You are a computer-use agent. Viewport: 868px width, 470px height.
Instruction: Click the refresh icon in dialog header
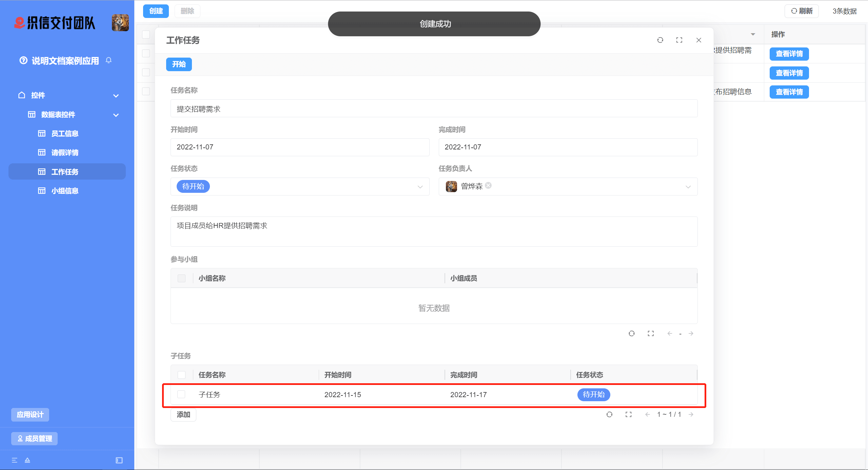(660, 40)
